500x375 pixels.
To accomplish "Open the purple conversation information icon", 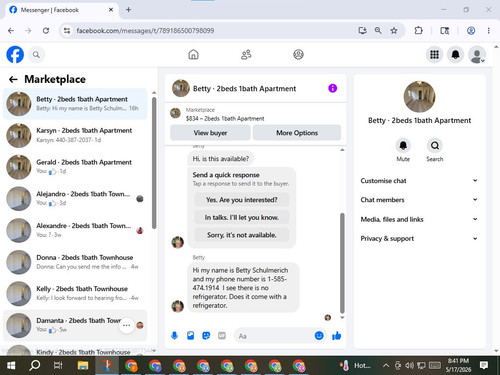I will coord(332,88).
